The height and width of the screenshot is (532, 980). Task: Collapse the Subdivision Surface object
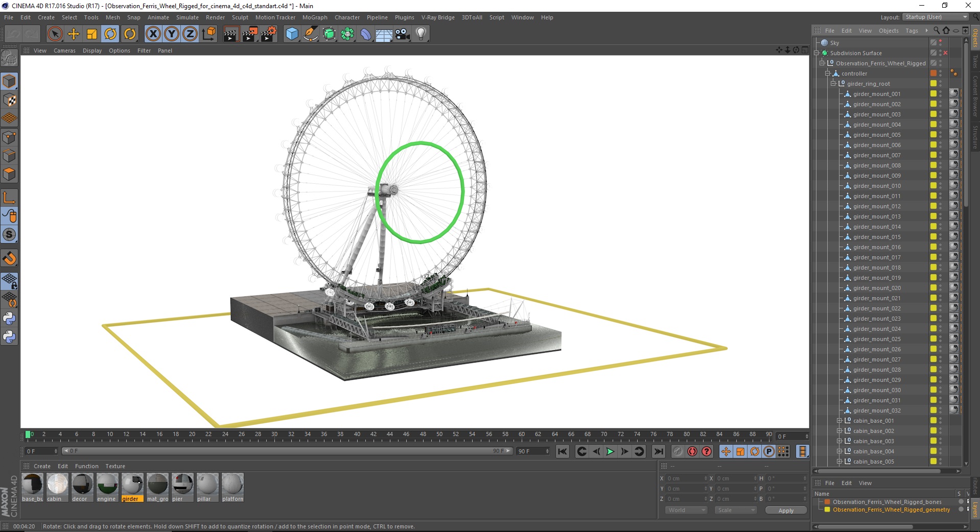click(816, 53)
